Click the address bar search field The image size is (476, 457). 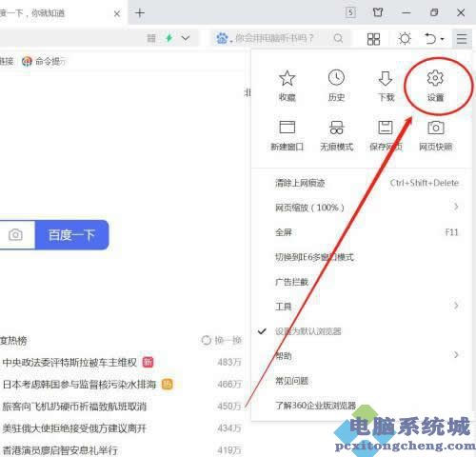[x=279, y=38]
